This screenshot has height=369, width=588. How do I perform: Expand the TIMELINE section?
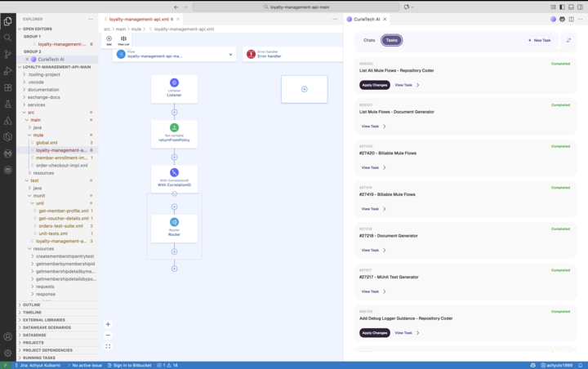58,313
